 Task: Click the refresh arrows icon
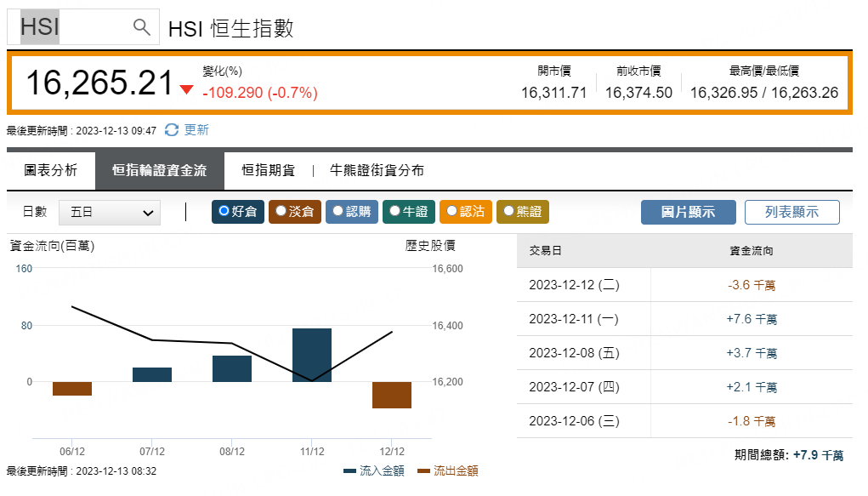172,129
